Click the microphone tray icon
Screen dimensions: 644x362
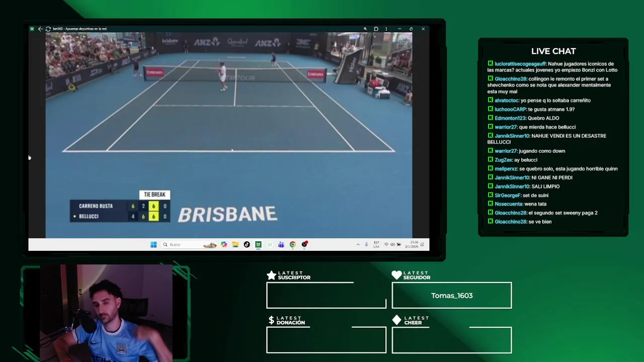pos(366,244)
